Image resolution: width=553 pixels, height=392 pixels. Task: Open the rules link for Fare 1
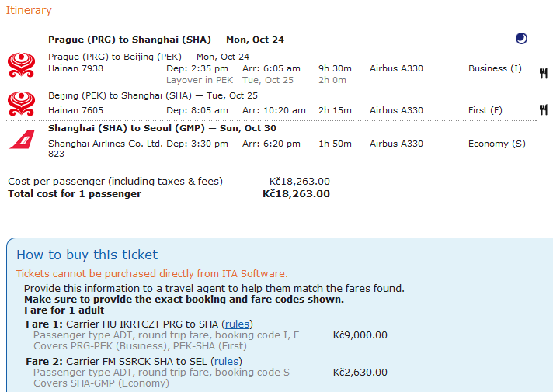click(x=238, y=324)
